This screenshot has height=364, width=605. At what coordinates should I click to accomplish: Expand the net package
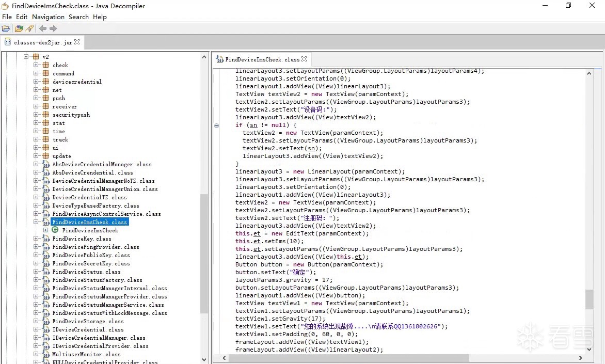[x=36, y=89]
